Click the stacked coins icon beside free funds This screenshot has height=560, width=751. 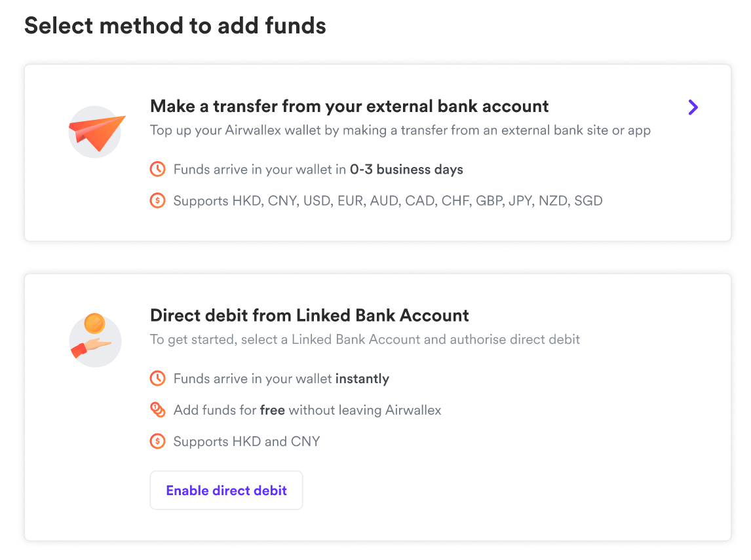[157, 410]
